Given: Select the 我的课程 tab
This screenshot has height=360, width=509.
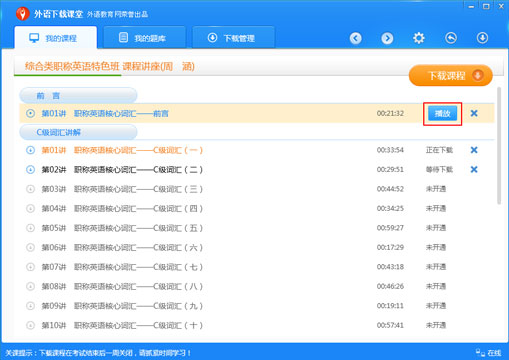Looking at the screenshot, I should 56,38.
